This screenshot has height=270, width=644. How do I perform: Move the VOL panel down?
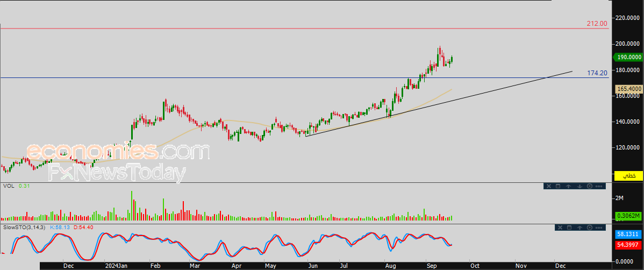[x=579, y=186]
